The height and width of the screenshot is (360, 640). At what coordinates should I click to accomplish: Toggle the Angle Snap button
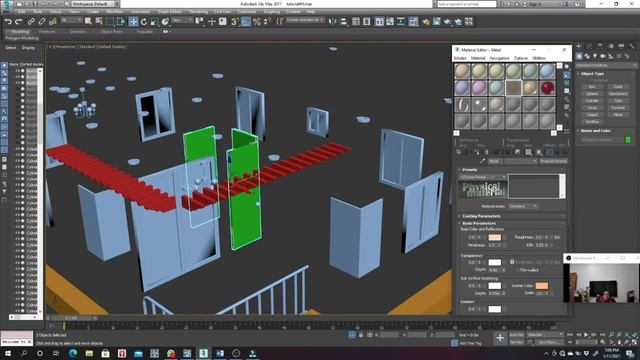tap(246, 21)
